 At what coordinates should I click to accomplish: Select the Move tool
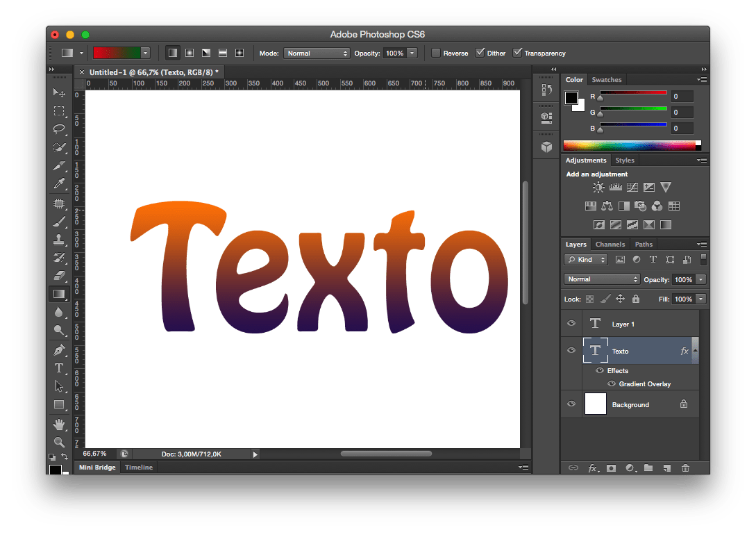[59, 92]
